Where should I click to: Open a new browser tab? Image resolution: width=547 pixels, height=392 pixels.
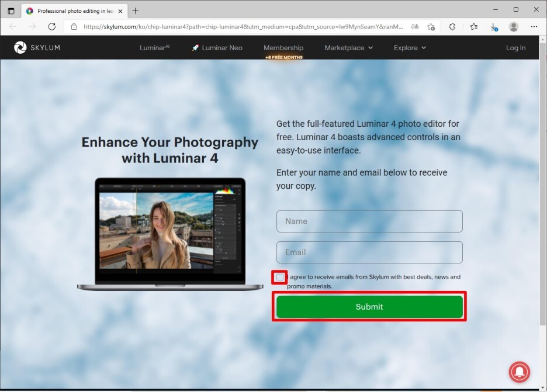click(x=136, y=11)
